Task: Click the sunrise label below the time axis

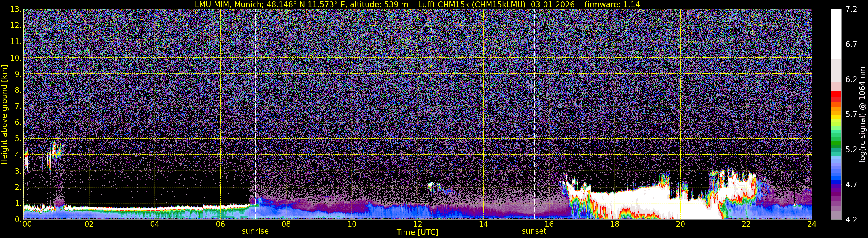Action: pos(255,231)
